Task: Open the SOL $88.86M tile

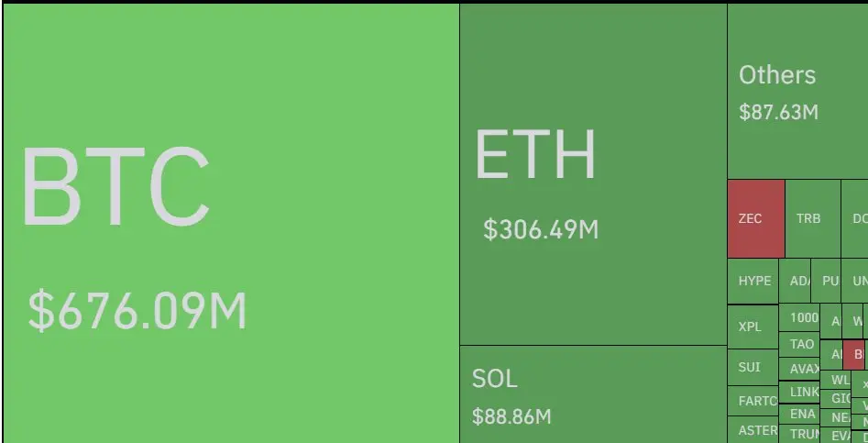Action: pos(593,393)
